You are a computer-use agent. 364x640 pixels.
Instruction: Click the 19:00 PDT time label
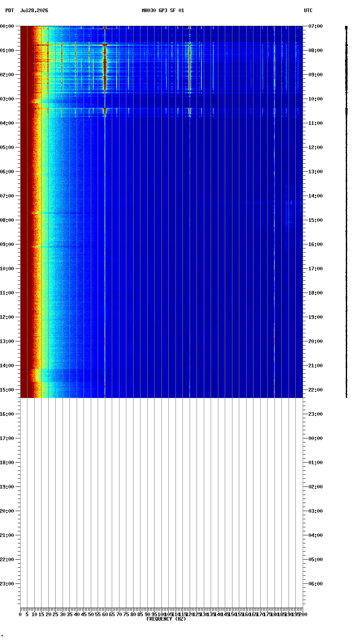7,487
